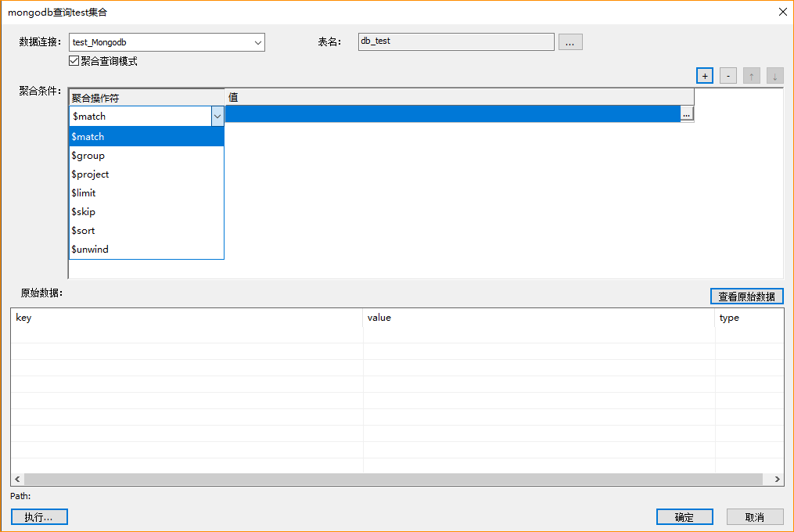Collapse the $match operator combo box arrow
The height and width of the screenshot is (532, 794).
217,116
